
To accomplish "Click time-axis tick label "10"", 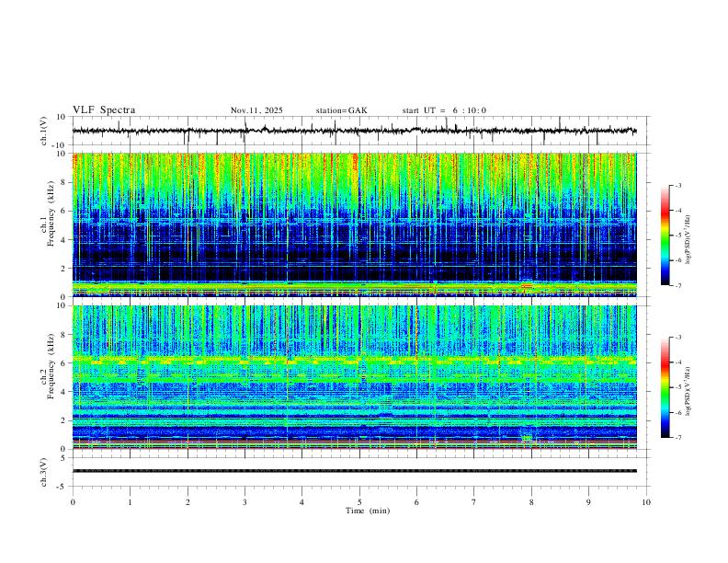I will tap(646, 502).
